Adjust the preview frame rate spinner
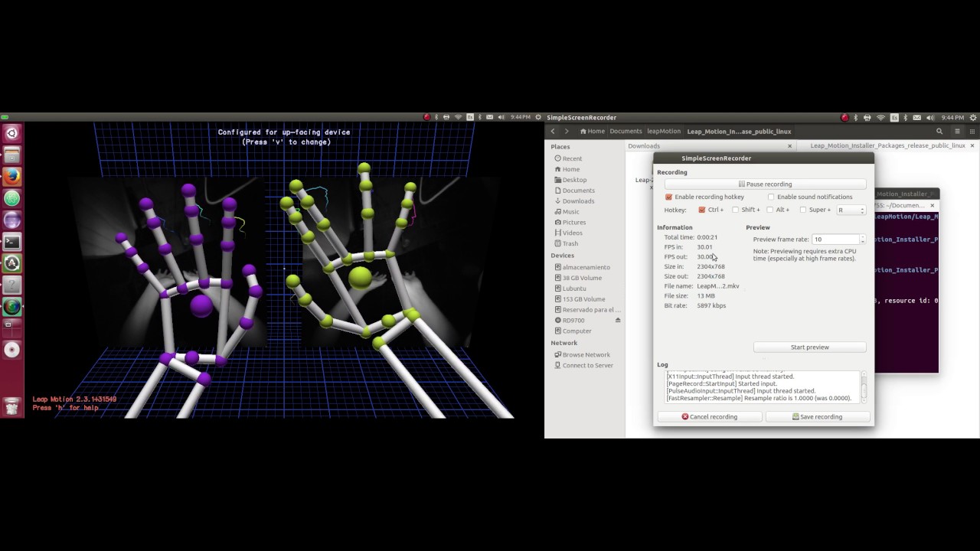Image resolution: width=980 pixels, height=551 pixels. 862,240
